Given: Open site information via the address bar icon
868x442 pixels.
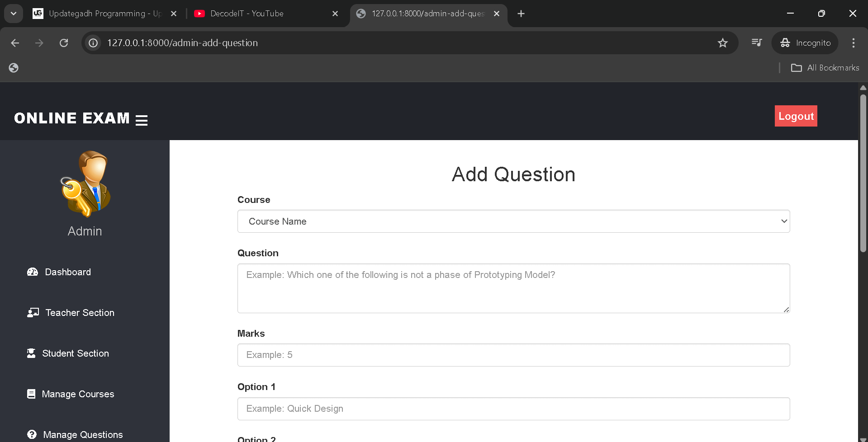Looking at the screenshot, I should (93, 42).
